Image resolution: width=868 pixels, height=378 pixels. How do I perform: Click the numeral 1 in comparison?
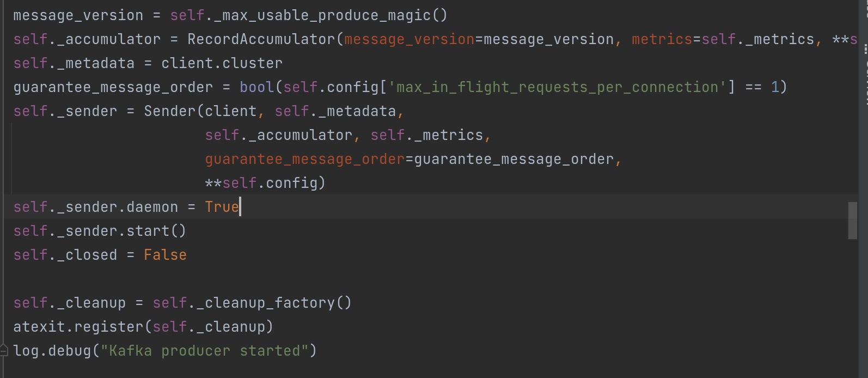coord(775,87)
